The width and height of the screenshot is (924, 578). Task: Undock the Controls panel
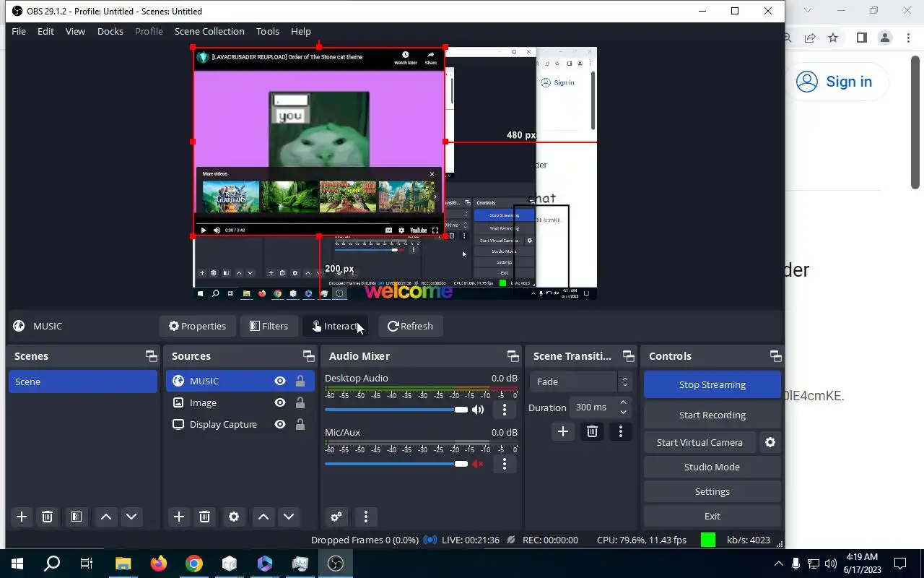pyautogui.click(x=775, y=356)
